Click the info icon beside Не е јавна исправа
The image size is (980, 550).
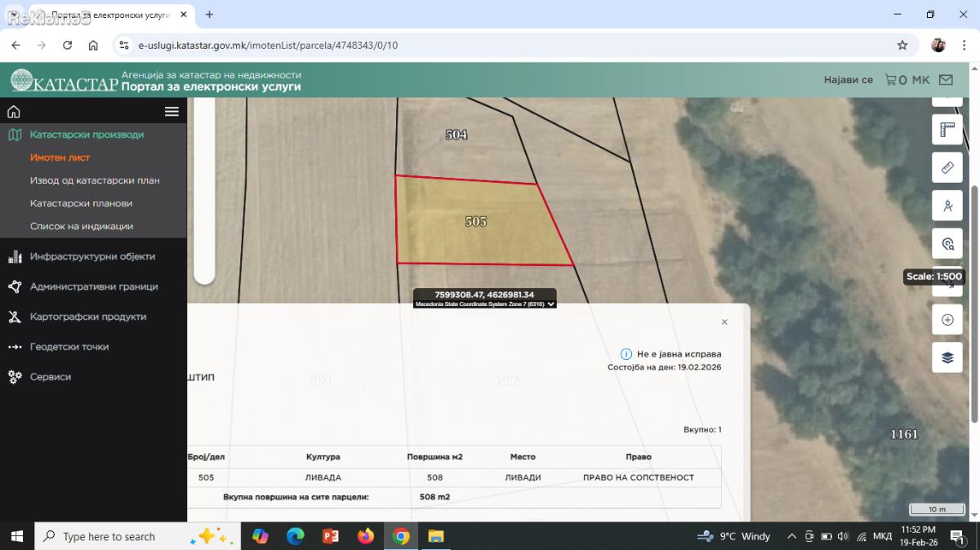626,354
